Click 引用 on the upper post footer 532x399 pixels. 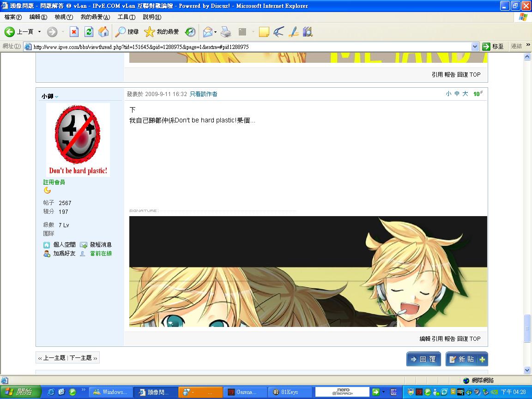tap(437, 75)
